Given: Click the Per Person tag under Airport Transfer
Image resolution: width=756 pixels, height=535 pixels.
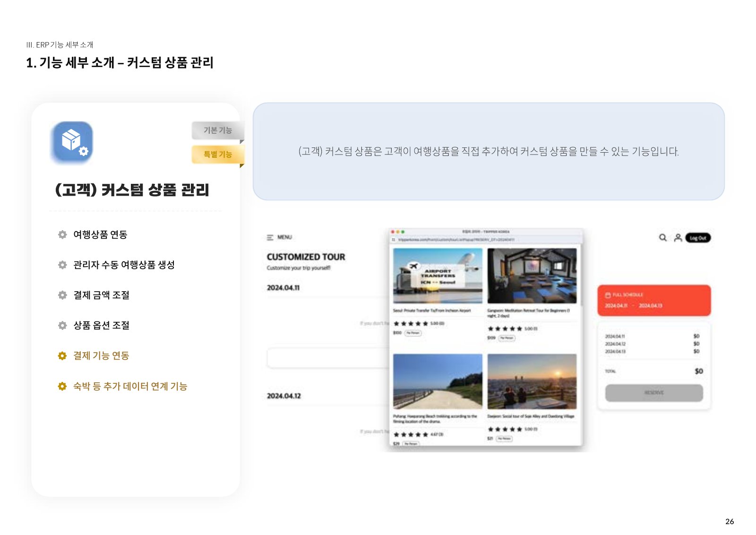Looking at the screenshot, I should [413, 333].
